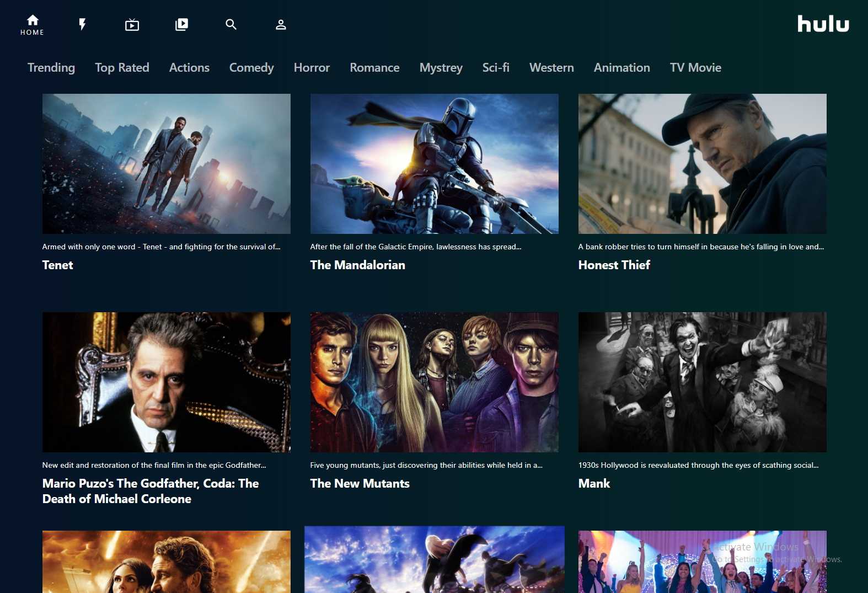Select the Trending genre

click(51, 68)
